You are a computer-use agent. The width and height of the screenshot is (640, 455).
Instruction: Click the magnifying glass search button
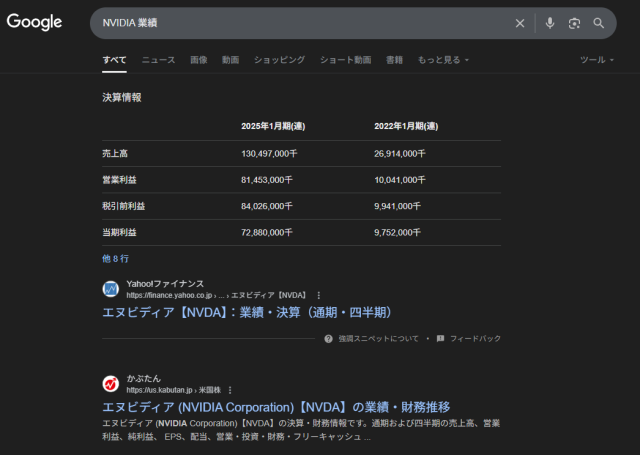pyautogui.click(x=599, y=23)
